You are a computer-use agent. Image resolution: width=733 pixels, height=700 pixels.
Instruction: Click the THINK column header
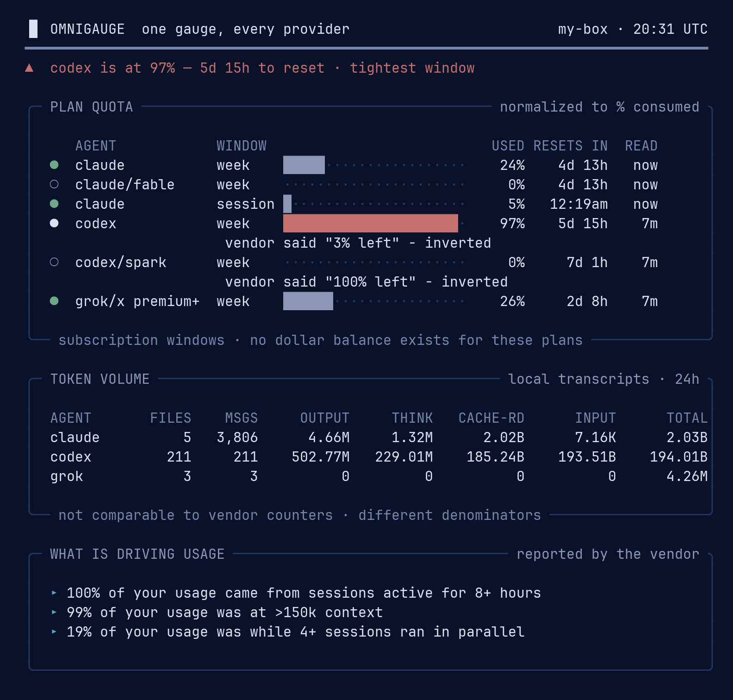point(412,418)
